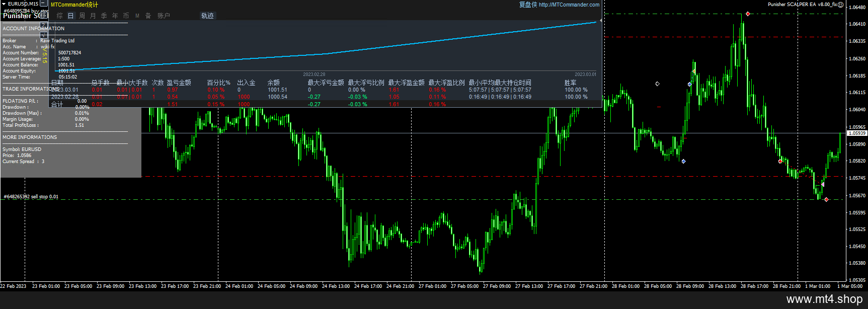Click the 日期 column header
Image resolution: width=868 pixels, height=309 pixels.
(x=57, y=83)
